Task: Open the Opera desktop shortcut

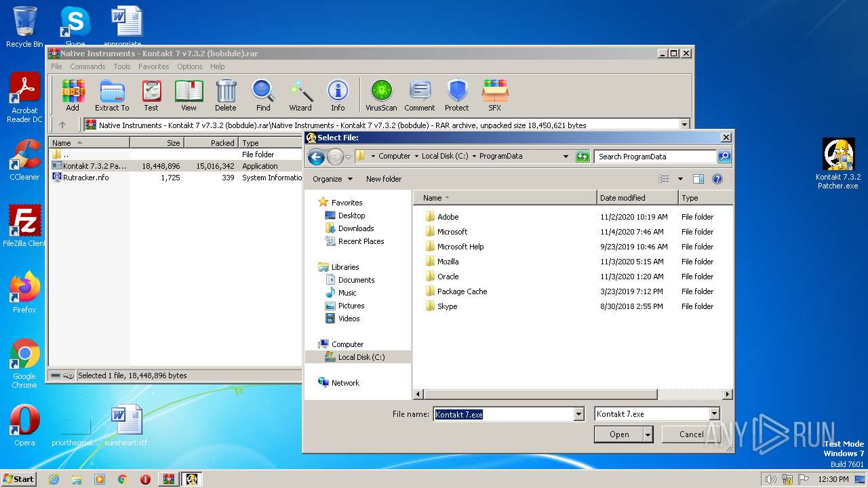Action: point(24,426)
